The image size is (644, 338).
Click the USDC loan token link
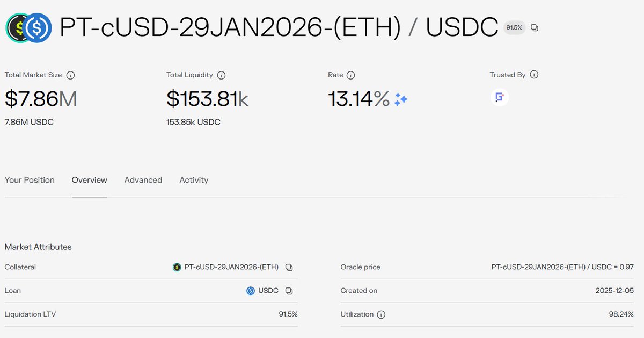pyautogui.click(x=268, y=291)
